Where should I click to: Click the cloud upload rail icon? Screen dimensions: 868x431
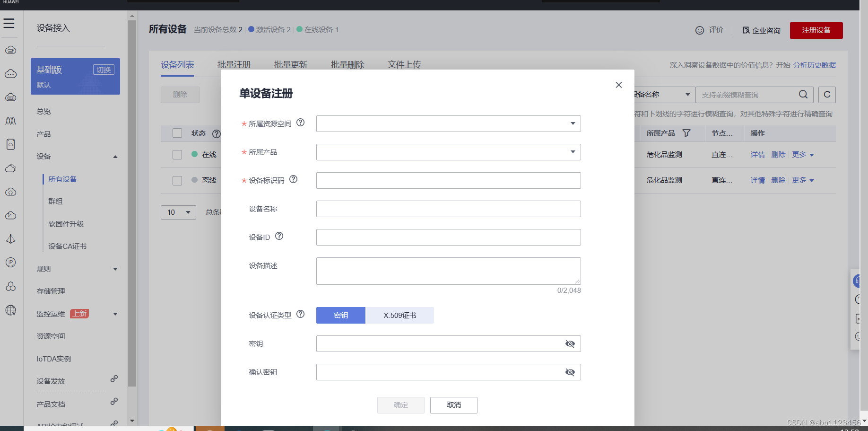tap(10, 192)
